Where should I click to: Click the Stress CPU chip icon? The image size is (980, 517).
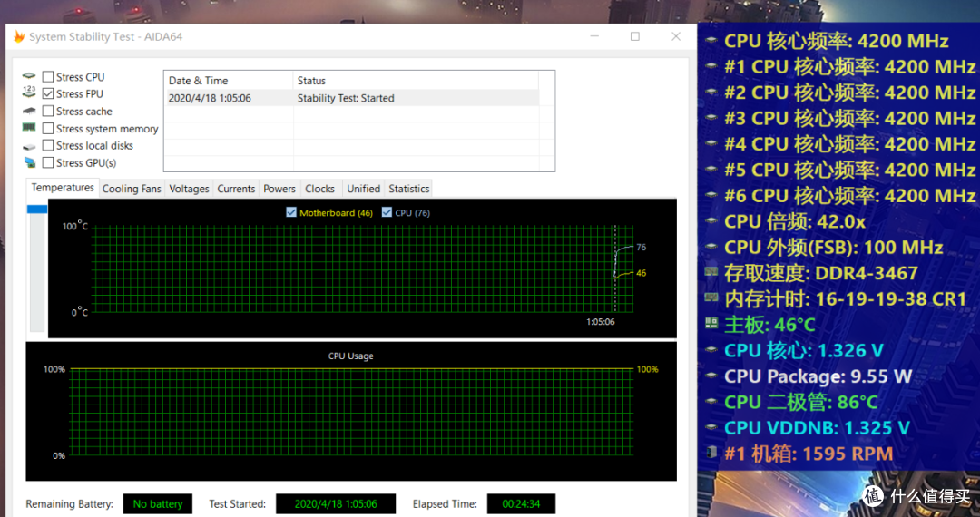click(29, 76)
